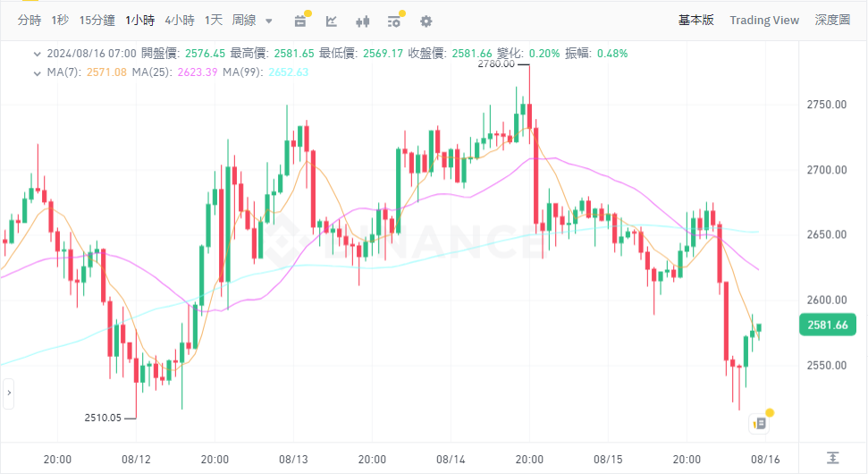
Task: Click the candlestick chart style icon
Action: pos(363,21)
